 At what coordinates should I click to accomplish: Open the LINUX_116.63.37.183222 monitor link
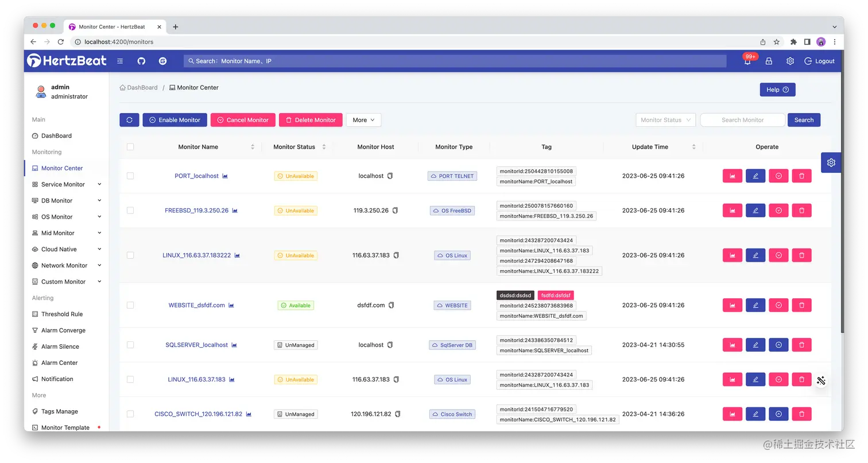pyautogui.click(x=196, y=255)
